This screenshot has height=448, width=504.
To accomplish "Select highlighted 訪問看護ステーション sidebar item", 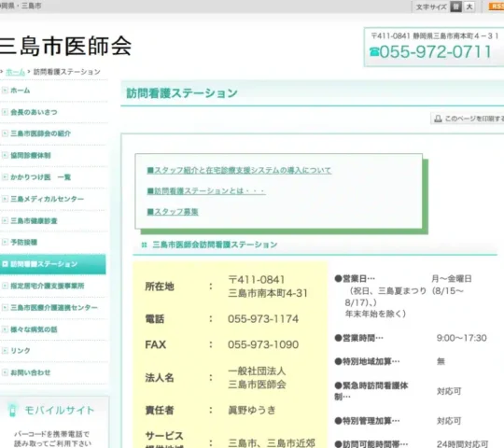I will pos(52,264).
